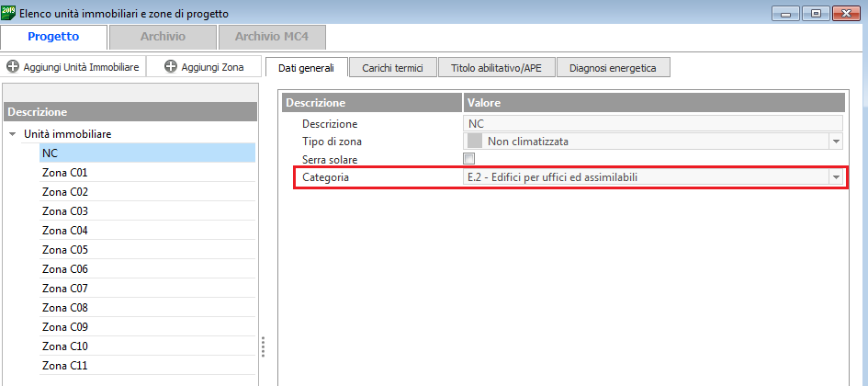Screen dimensions: 868x386
Task: Open the Categoria dropdown arrow
Action: (x=836, y=176)
